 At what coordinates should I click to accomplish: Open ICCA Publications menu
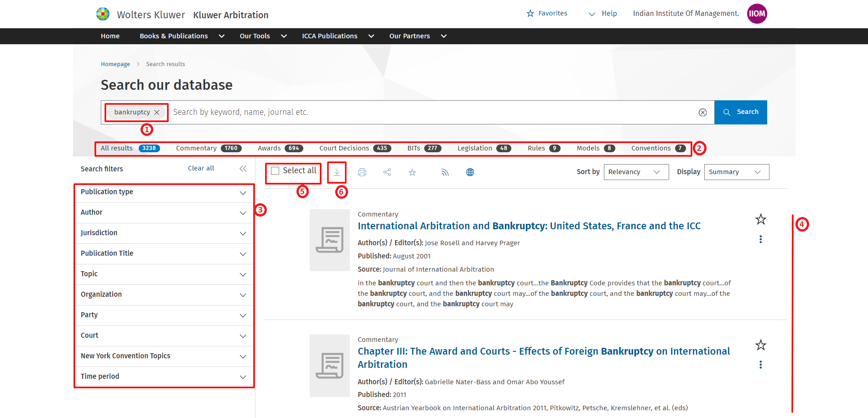[x=338, y=36]
